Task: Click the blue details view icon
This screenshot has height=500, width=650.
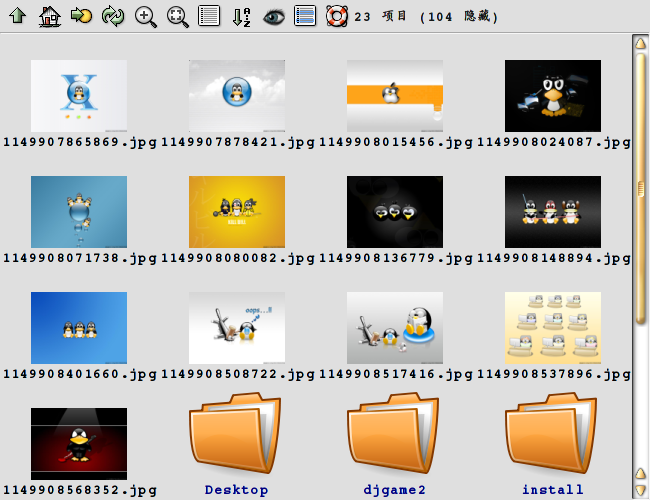Action: click(x=305, y=16)
